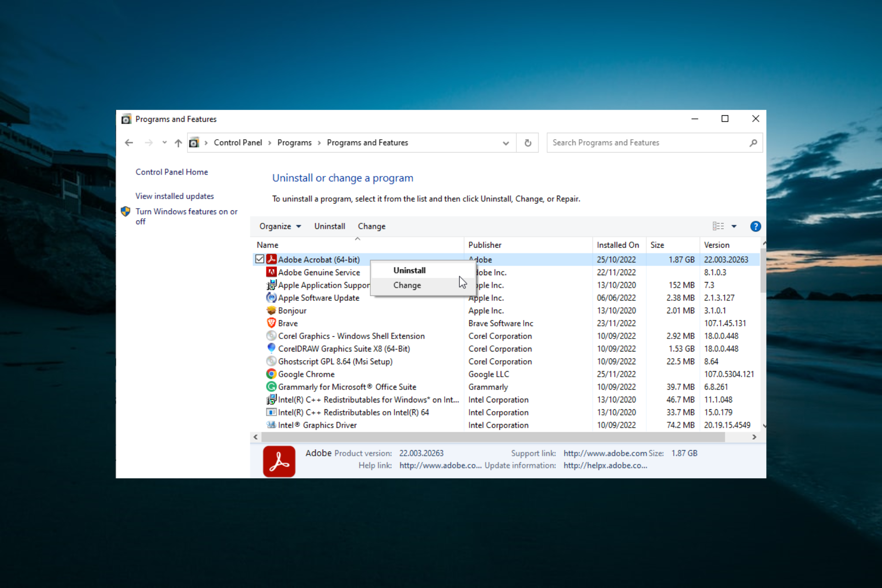Click the search magnifier icon
The width and height of the screenshot is (882, 588).
tap(753, 143)
